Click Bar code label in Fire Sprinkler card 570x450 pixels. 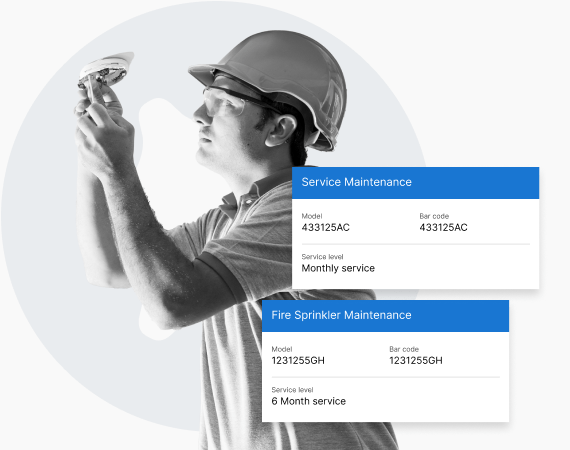404,349
